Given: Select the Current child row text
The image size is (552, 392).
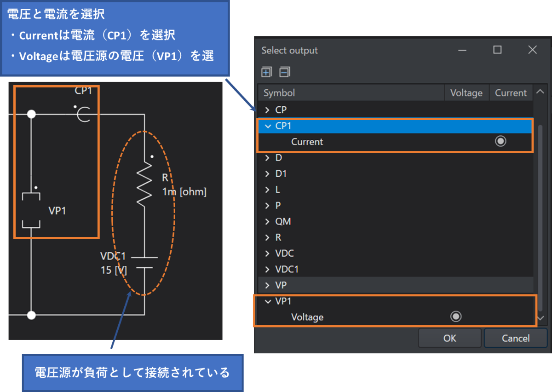Looking at the screenshot, I should 307,142.
